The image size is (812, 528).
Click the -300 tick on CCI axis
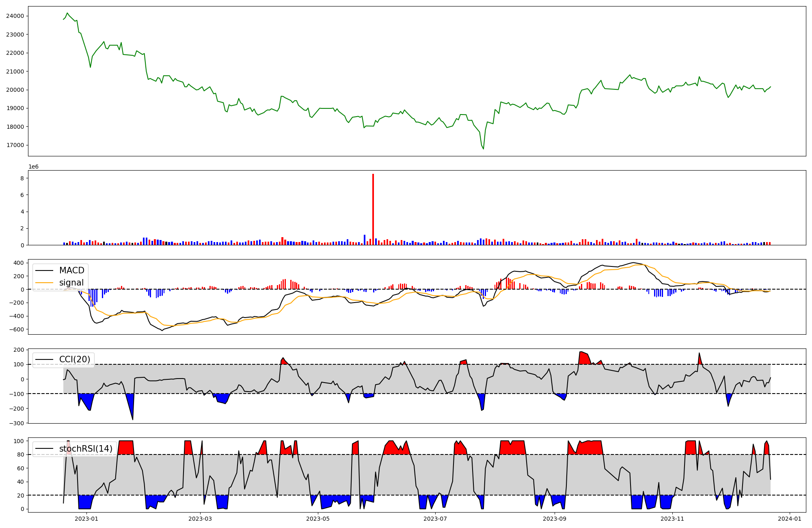pyautogui.click(x=17, y=423)
